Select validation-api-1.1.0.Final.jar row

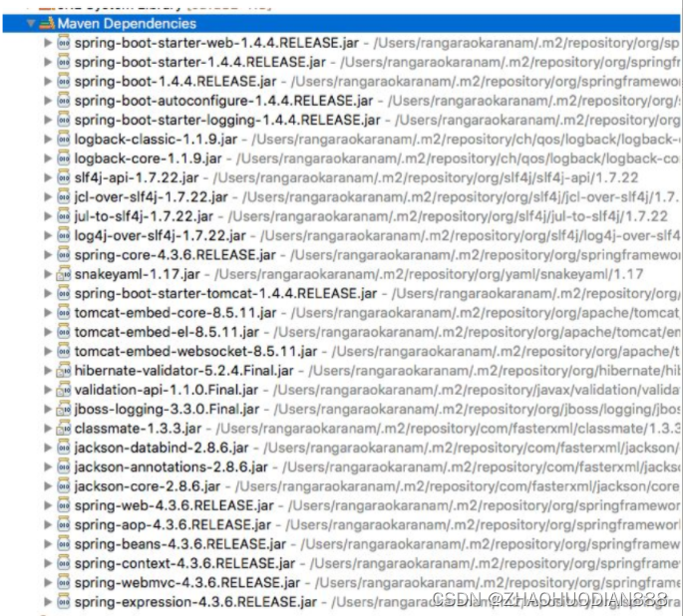click(341, 390)
